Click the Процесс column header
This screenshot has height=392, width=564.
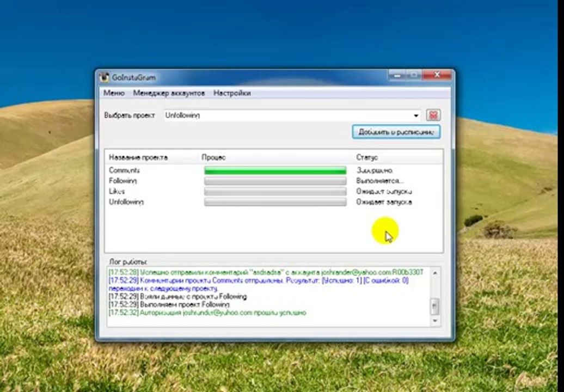point(213,157)
